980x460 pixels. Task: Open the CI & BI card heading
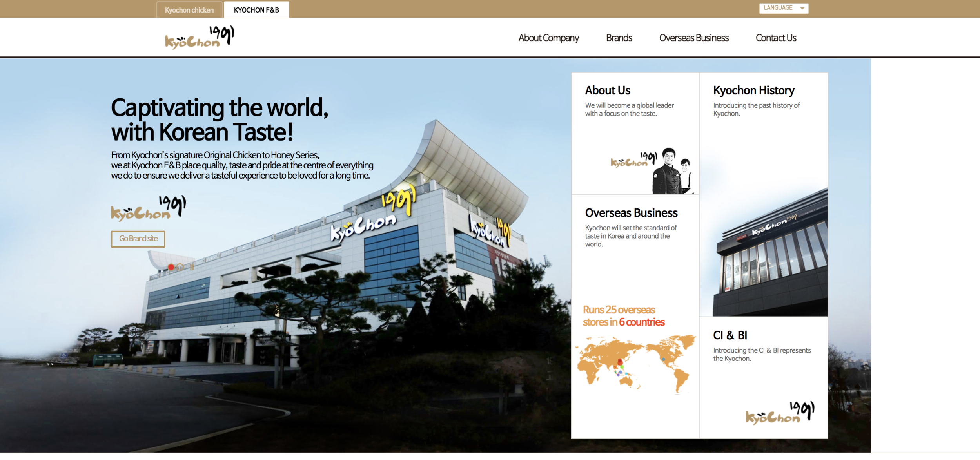pos(730,335)
